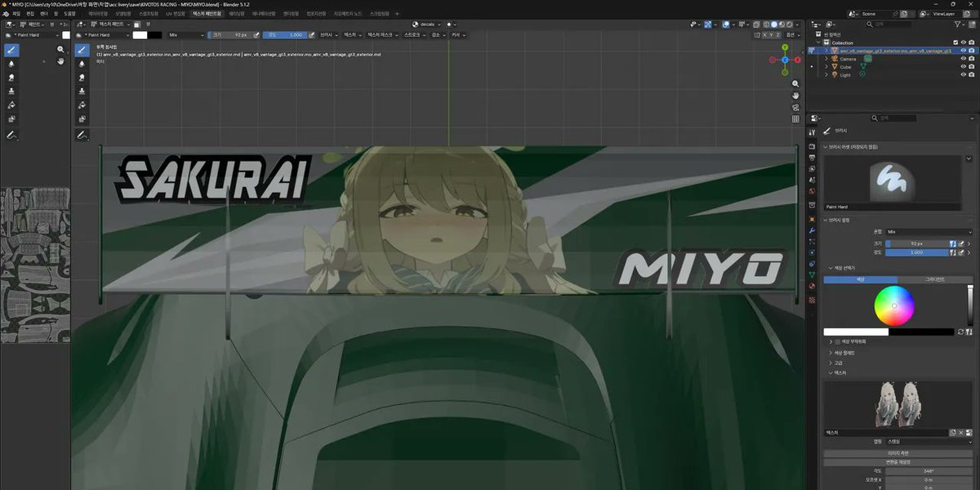Select the Mask tool in 3D viewport toolbar
Viewport: 980px width, 490px height.
point(82,119)
